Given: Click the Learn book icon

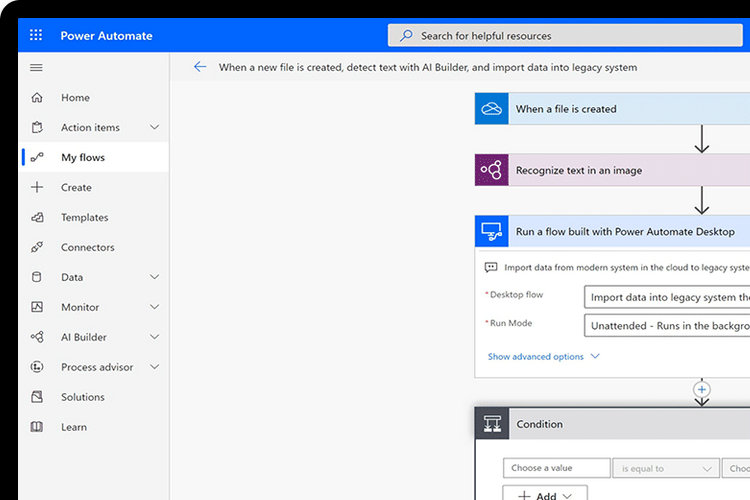Looking at the screenshot, I should pyautogui.click(x=37, y=427).
